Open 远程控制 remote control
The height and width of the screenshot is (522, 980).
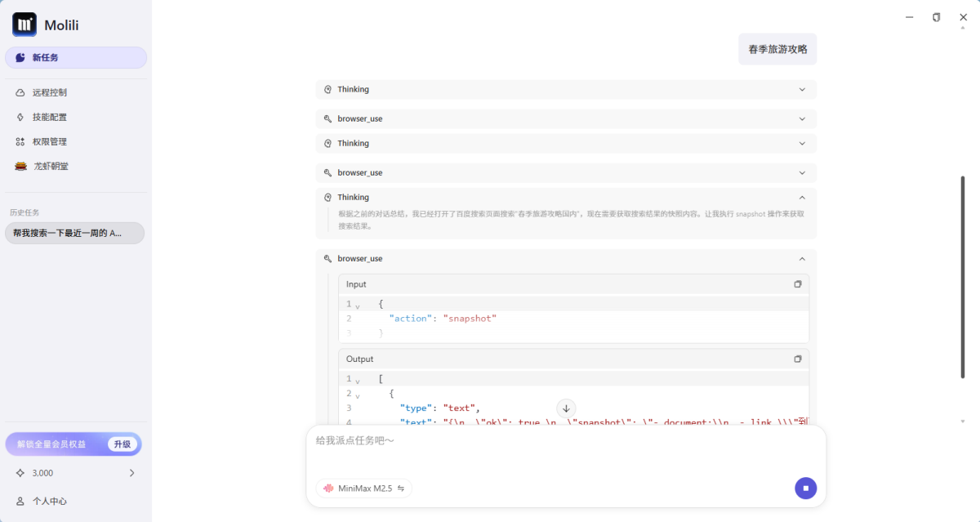pyautogui.click(x=49, y=92)
